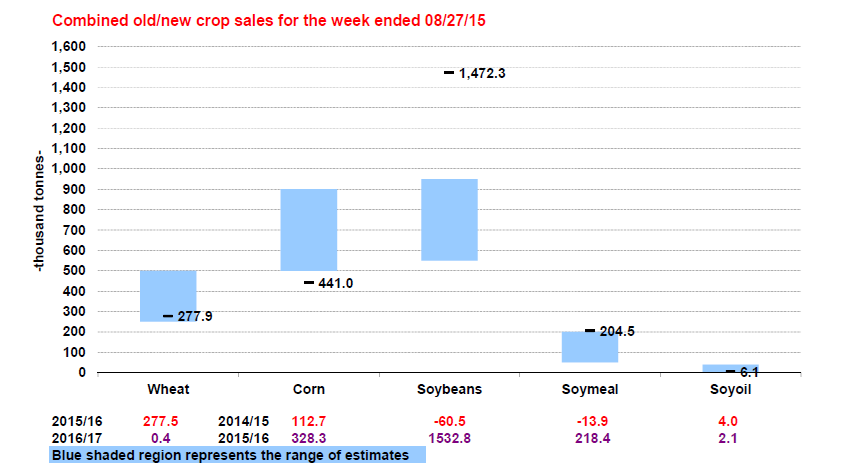Click the Soybeans blue estimate range bar

(449, 219)
